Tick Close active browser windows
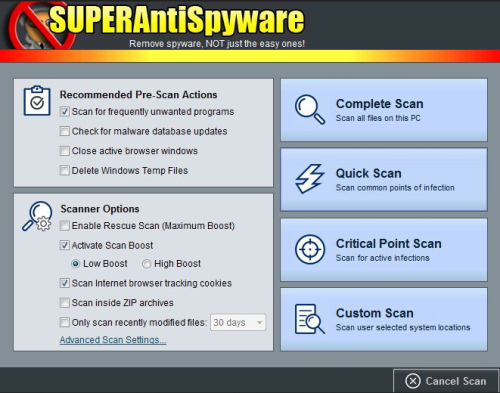Viewport: 500px width, 393px height. [65, 151]
